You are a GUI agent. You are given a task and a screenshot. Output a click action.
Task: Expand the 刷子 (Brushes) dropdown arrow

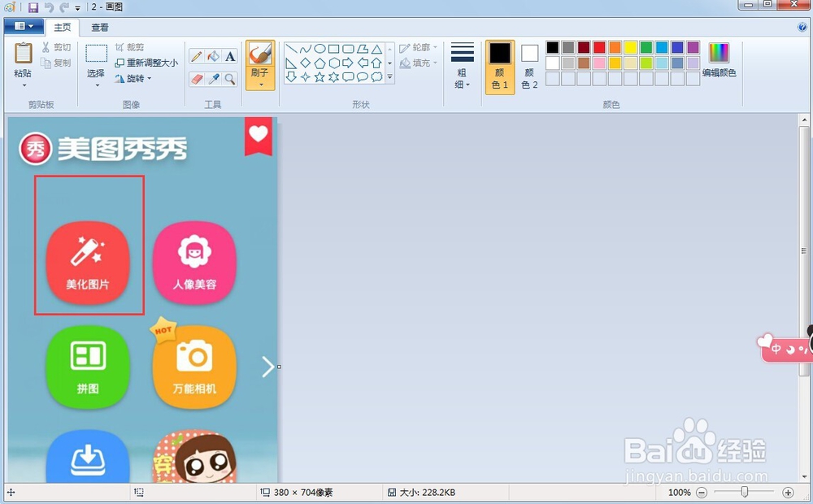pos(260,85)
